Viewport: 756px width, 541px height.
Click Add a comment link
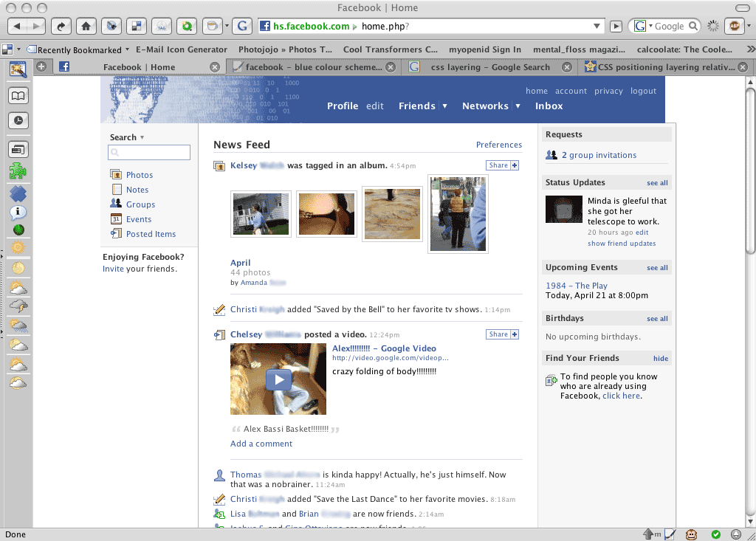click(261, 444)
